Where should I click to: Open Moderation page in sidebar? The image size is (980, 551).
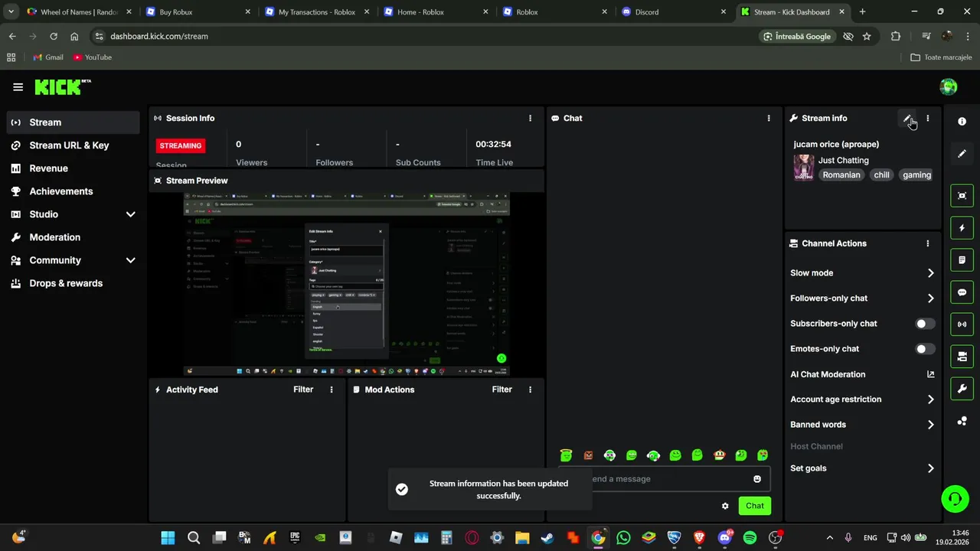click(x=73, y=237)
